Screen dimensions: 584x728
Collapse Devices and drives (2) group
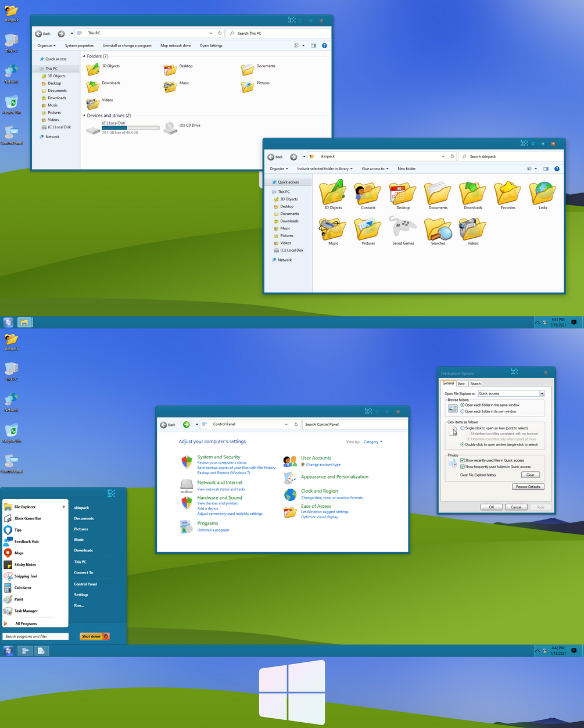coord(84,116)
